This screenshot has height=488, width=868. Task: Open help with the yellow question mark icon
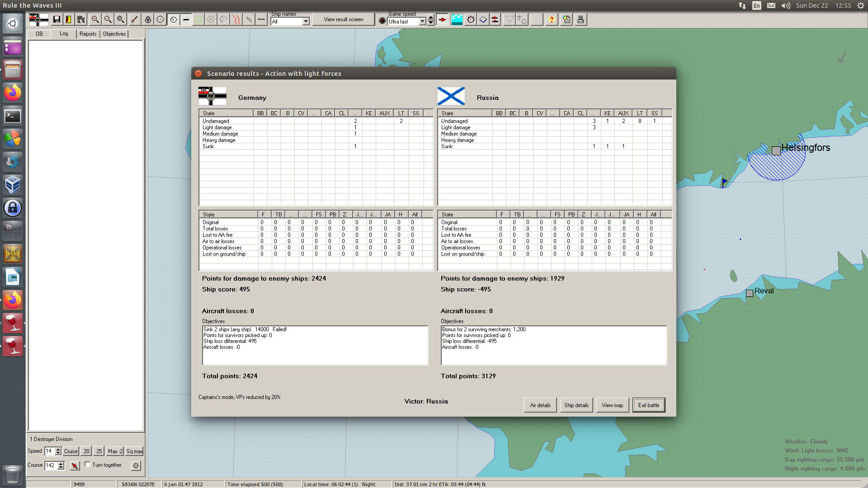pyautogui.click(x=552, y=19)
